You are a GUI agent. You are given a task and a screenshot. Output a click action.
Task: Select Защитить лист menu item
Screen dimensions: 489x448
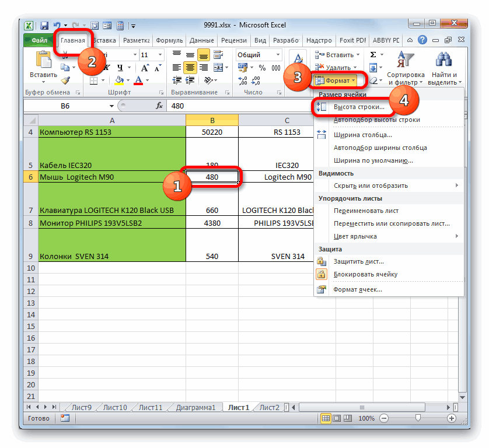(x=389, y=261)
